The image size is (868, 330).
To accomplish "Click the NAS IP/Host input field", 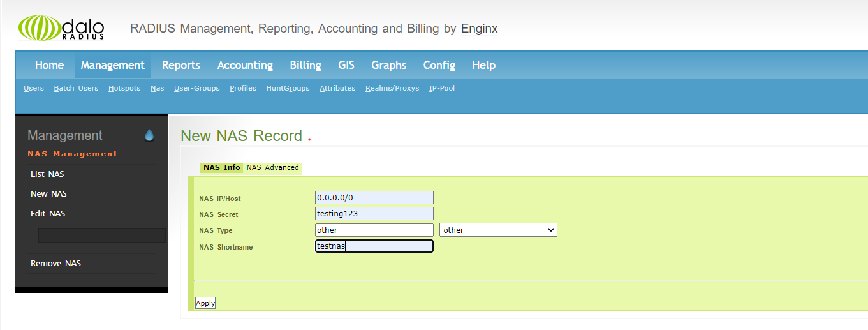I will point(374,198).
